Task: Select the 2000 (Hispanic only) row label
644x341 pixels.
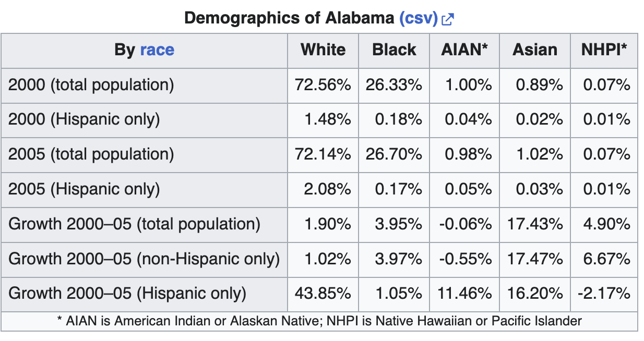Action: 84,119
